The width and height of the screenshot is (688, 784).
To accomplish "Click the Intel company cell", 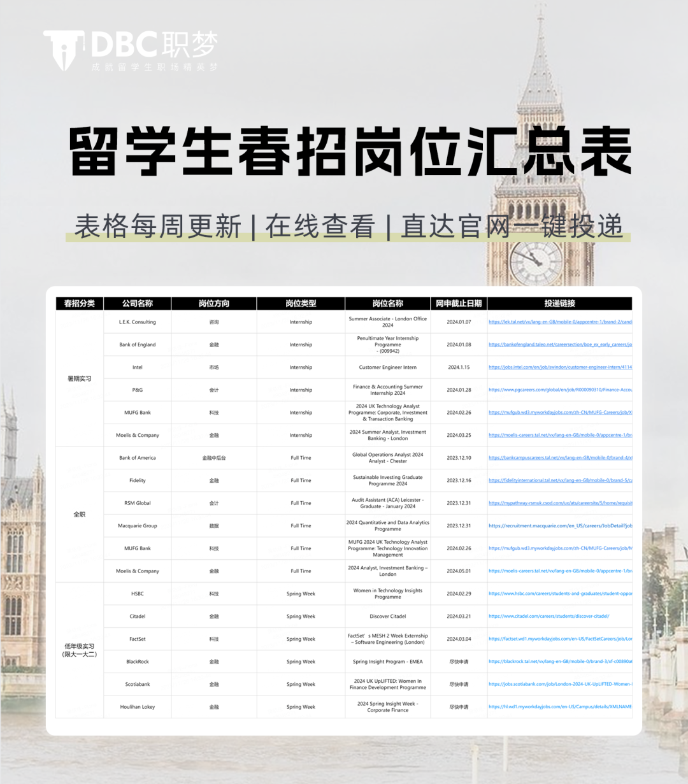I will coord(138,367).
